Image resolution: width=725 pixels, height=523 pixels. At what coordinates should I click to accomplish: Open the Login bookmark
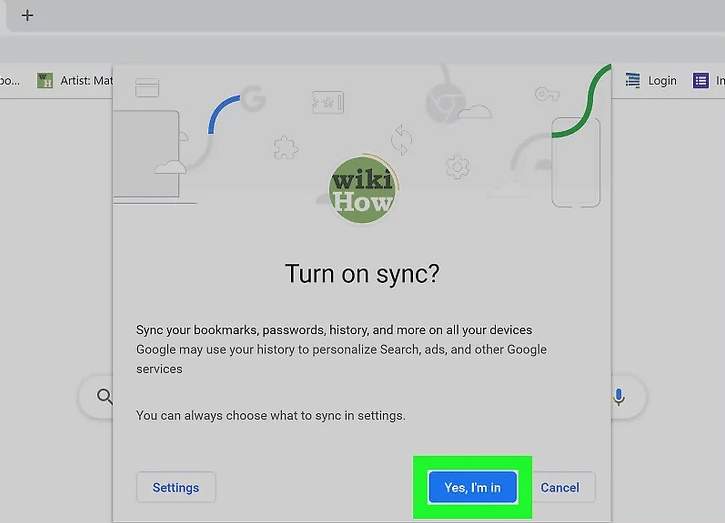651,80
